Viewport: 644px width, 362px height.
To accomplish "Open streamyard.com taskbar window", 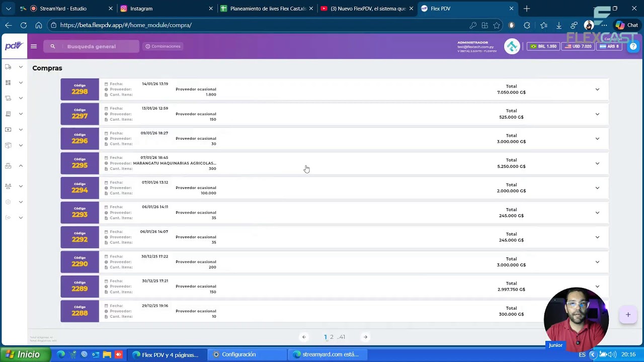I will [x=327, y=354].
